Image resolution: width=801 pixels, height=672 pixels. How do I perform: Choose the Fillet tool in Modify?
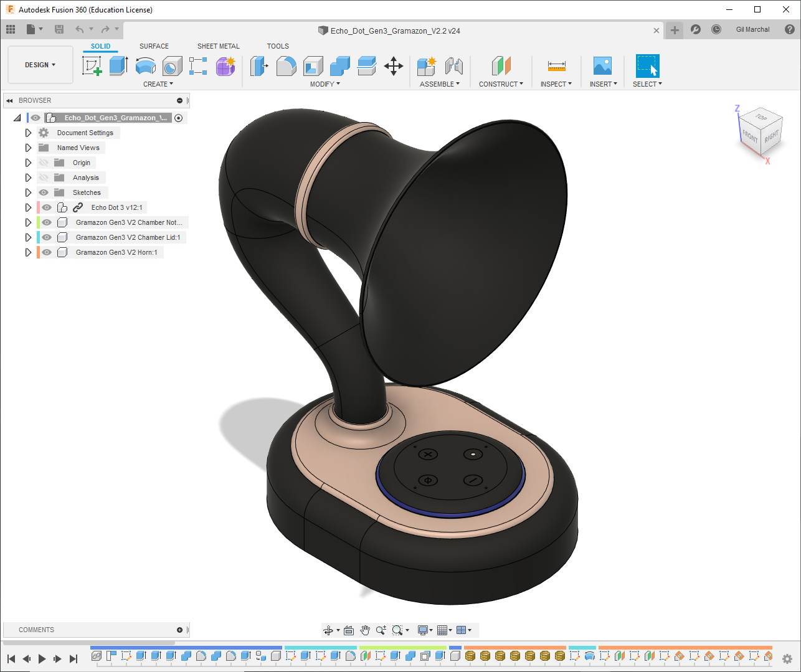coord(286,65)
